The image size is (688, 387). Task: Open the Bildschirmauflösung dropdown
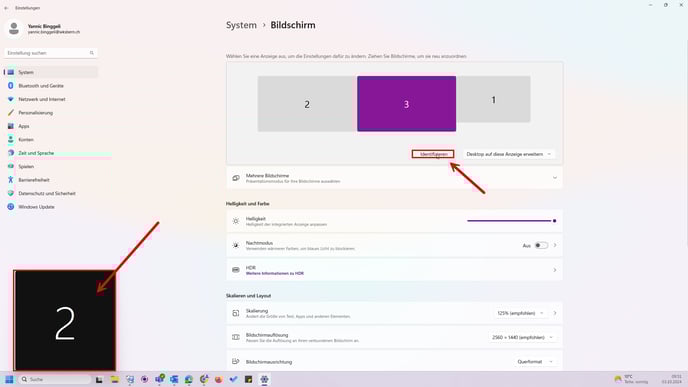pyautogui.click(x=522, y=337)
